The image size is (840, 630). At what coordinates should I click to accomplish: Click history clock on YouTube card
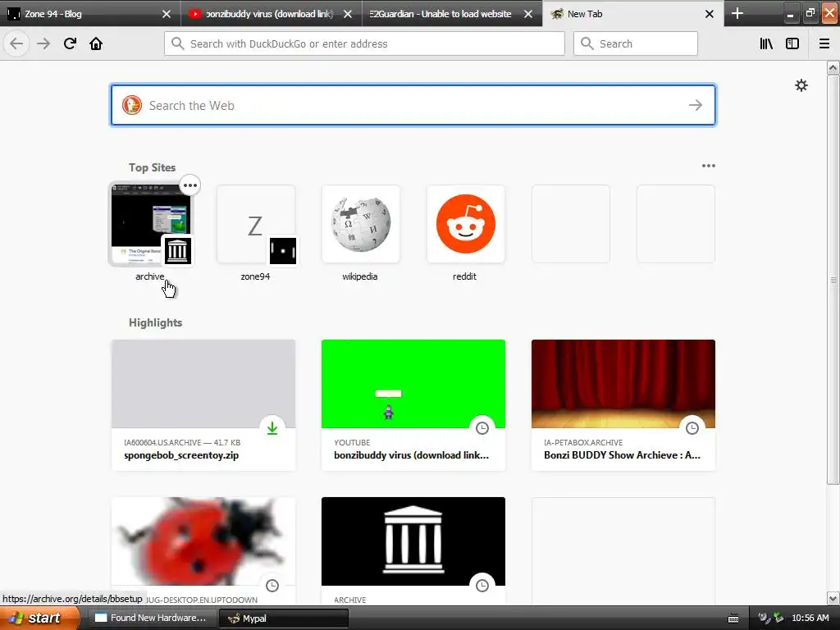[482, 427]
